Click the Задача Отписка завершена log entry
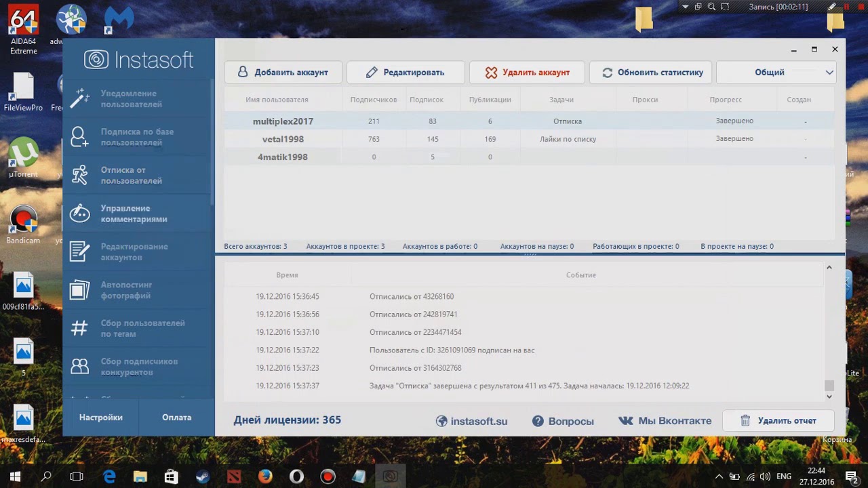Image resolution: width=868 pixels, height=488 pixels. (529, 386)
